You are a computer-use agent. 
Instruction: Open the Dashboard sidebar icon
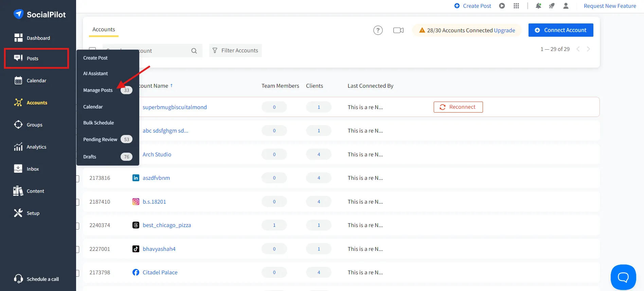click(x=18, y=38)
